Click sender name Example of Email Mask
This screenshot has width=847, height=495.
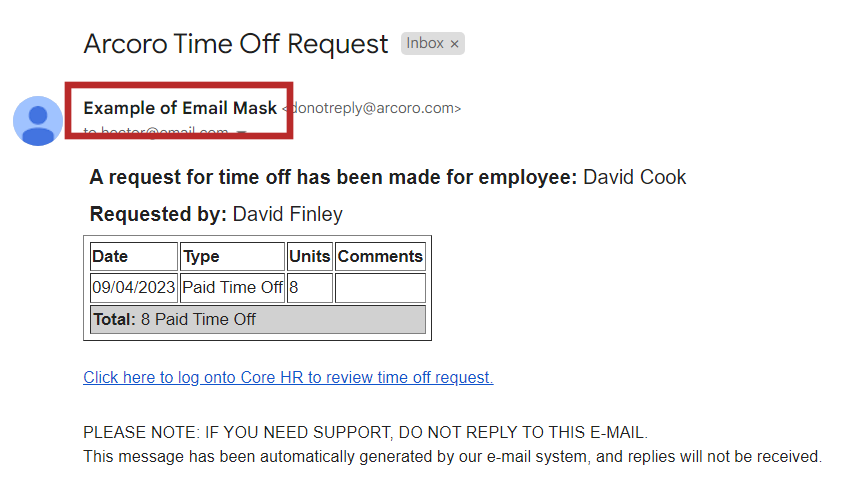tap(180, 108)
